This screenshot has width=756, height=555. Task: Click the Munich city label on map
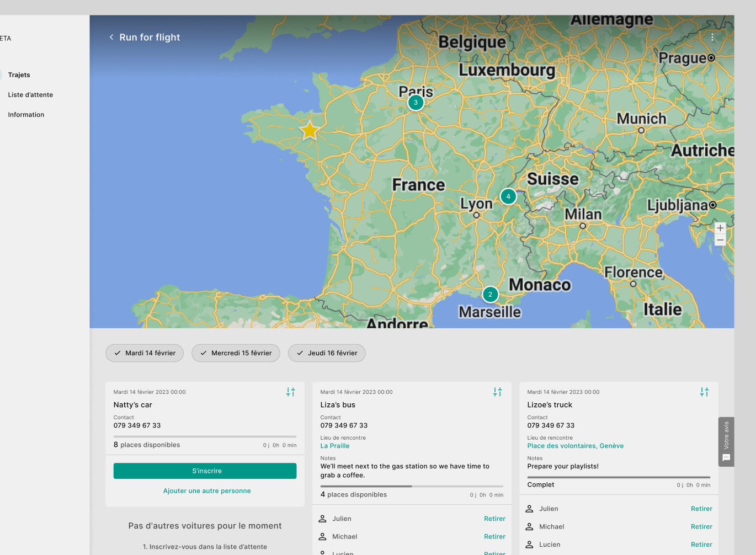641,119
